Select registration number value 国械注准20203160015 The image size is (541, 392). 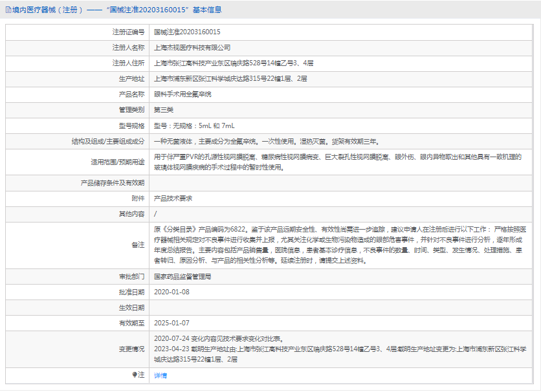187,32
